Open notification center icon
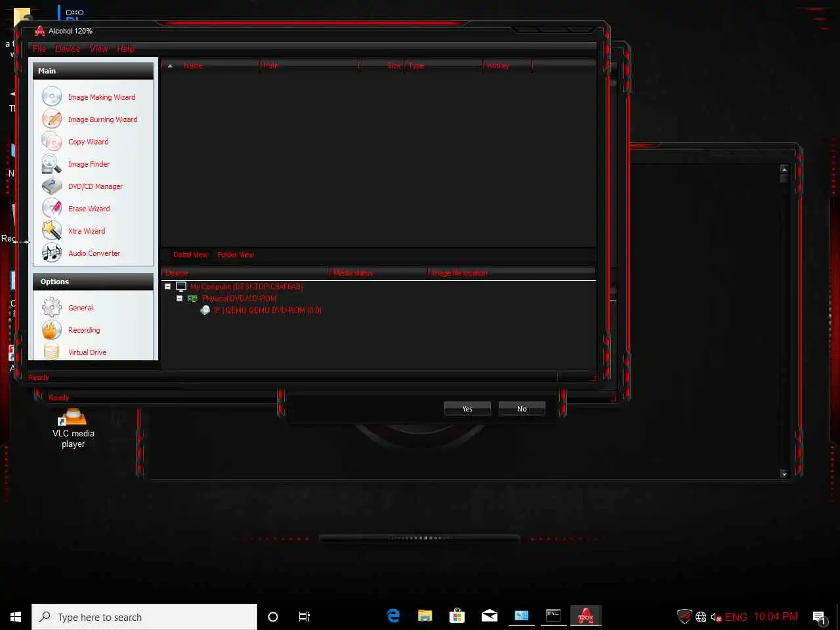This screenshot has width=840, height=630. (819, 617)
